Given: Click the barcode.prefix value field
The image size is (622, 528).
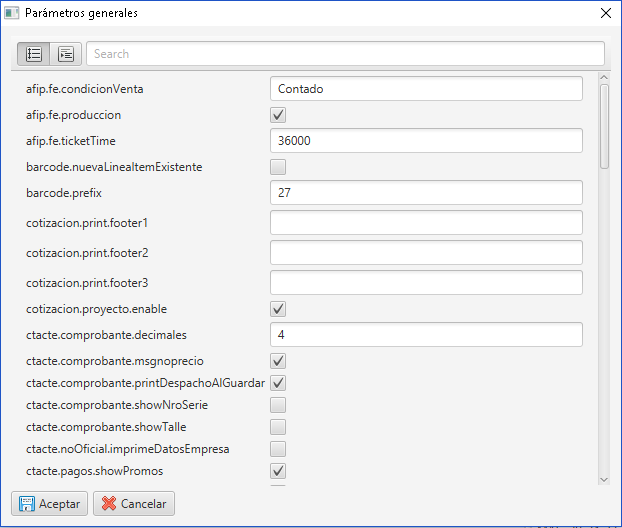Looking at the screenshot, I should (x=426, y=193).
